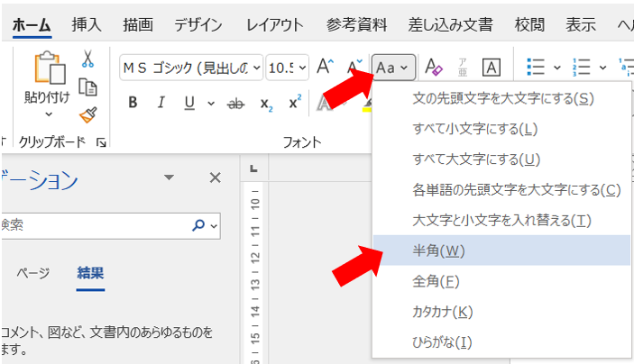This screenshot has width=634, height=364.
Task: Click the Paste clipboard icon
Action: point(45,70)
